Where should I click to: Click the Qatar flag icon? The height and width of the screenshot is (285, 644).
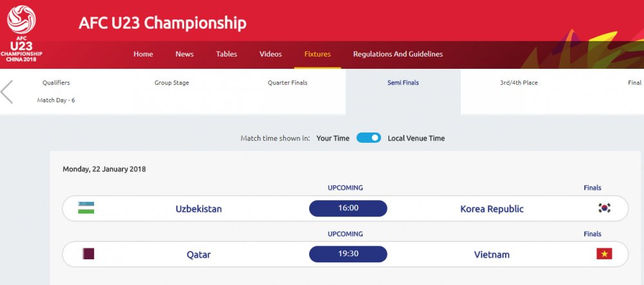coord(87,253)
